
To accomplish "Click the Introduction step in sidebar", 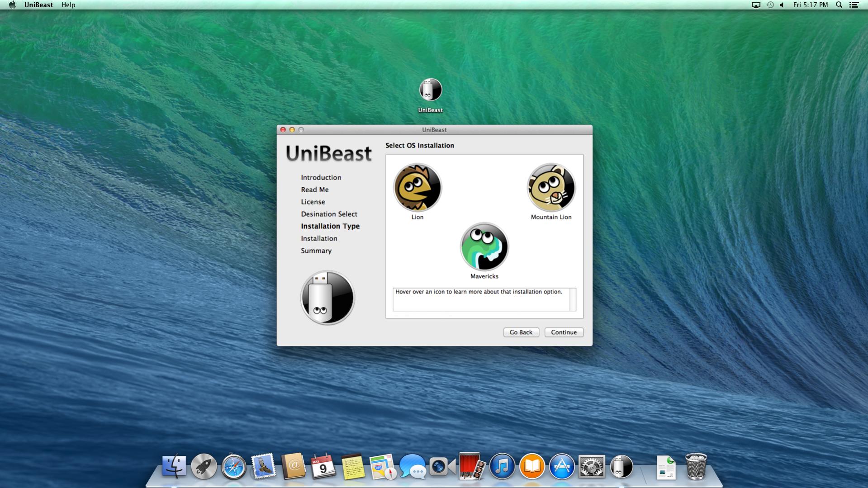I will click(321, 177).
